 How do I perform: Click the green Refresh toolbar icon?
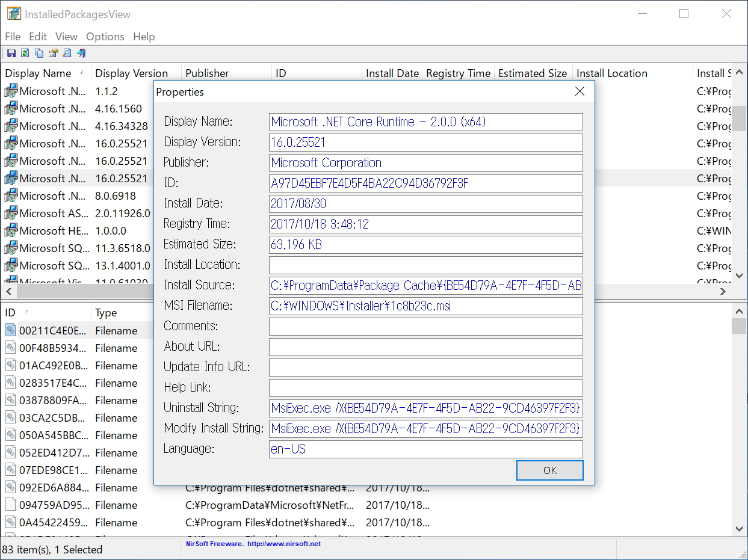tap(25, 53)
